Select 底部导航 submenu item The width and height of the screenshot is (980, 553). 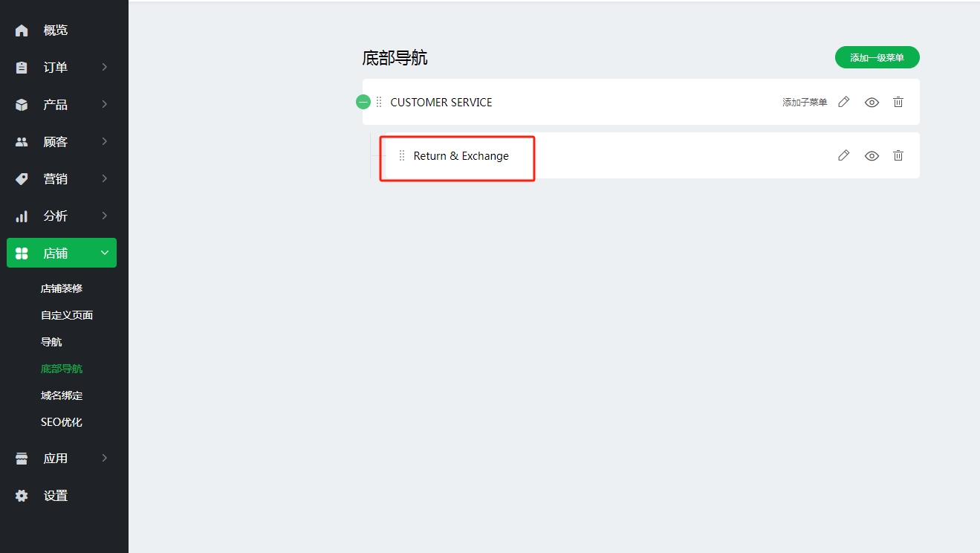point(62,369)
